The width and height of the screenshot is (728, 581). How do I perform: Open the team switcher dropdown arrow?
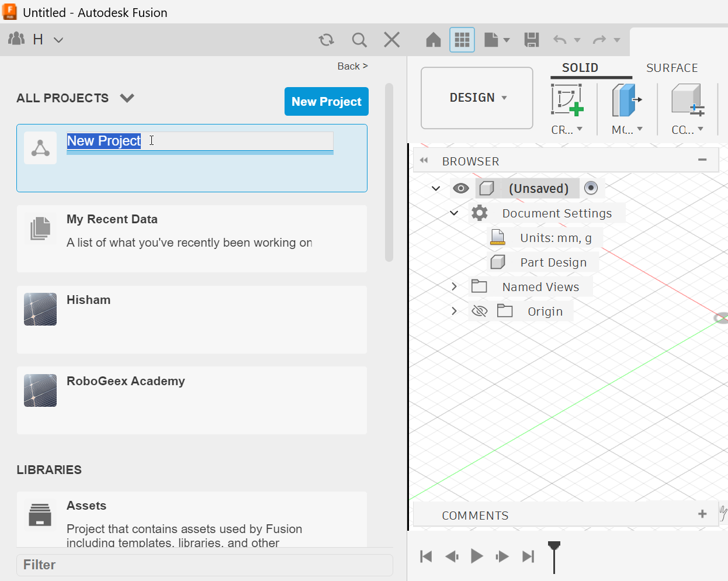tap(58, 40)
